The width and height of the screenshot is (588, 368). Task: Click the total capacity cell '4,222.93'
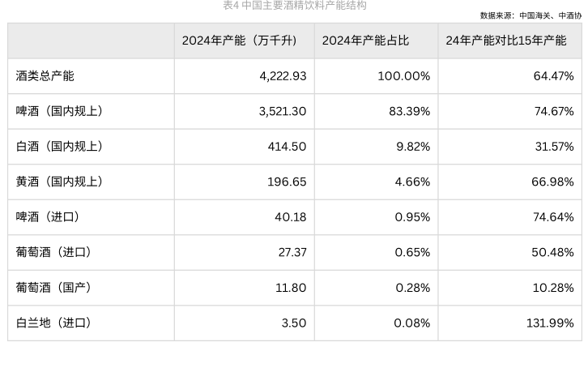tap(283, 76)
